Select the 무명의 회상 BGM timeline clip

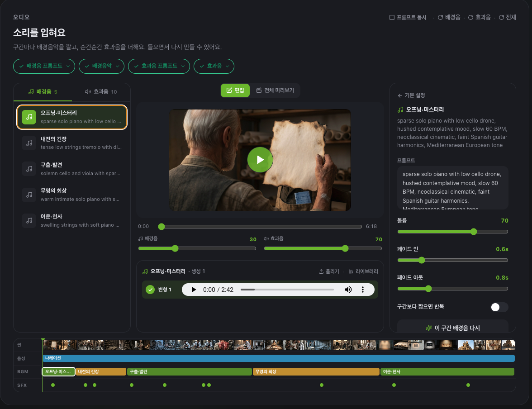[x=316, y=371]
